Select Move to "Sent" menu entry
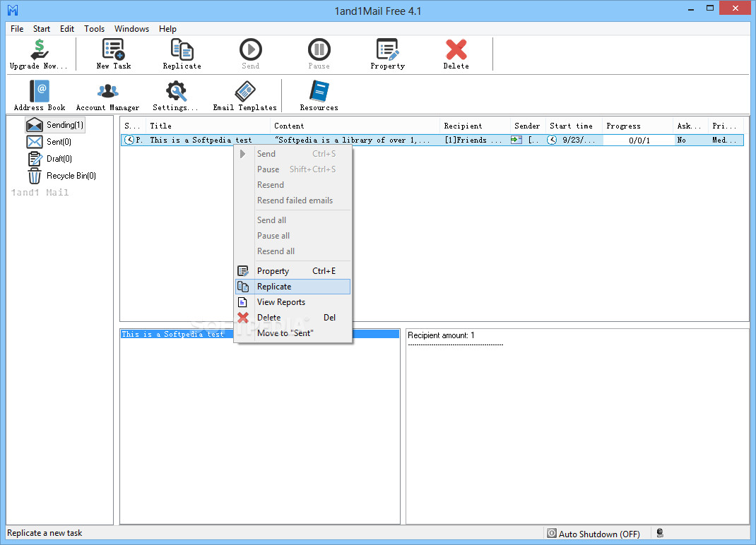The height and width of the screenshot is (545, 756). 293,333
